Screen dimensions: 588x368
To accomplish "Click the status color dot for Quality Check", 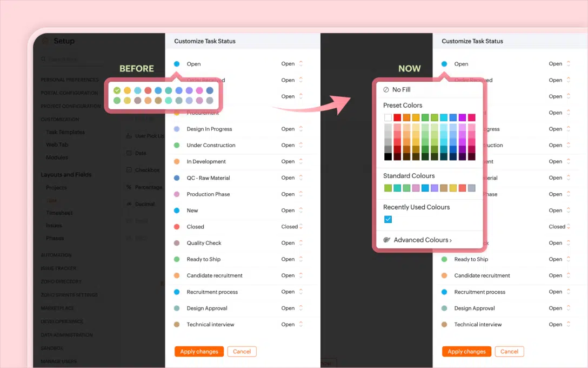I will click(177, 243).
